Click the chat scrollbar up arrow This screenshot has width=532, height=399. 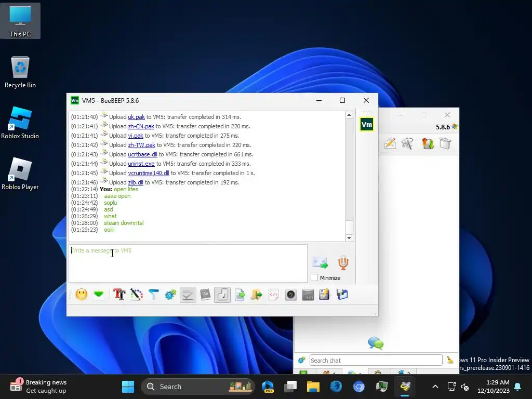349,115
